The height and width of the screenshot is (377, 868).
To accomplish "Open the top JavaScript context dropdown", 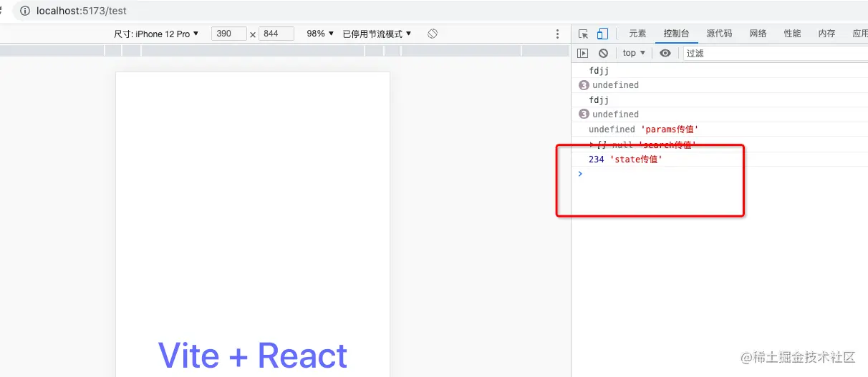I will click(634, 53).
